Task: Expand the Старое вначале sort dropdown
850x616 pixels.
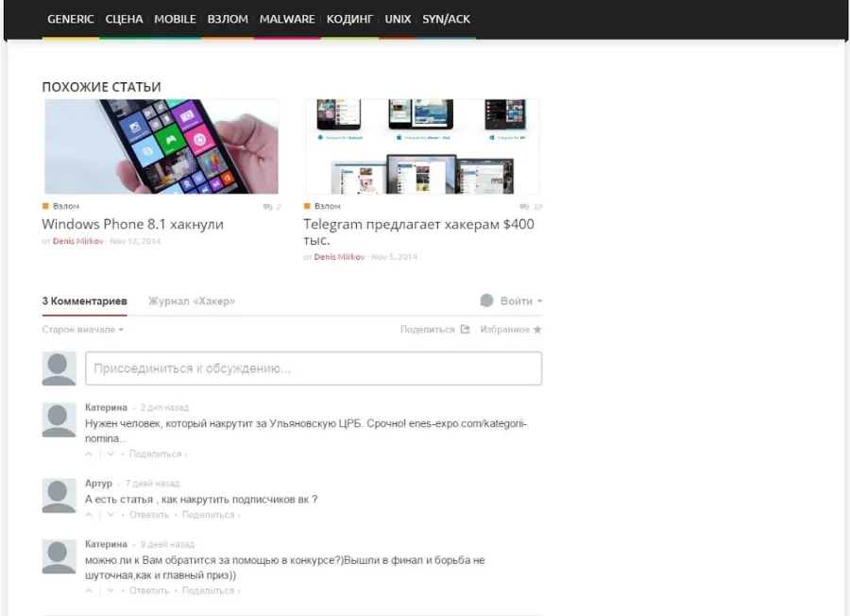Action: [x=83, y=330]
